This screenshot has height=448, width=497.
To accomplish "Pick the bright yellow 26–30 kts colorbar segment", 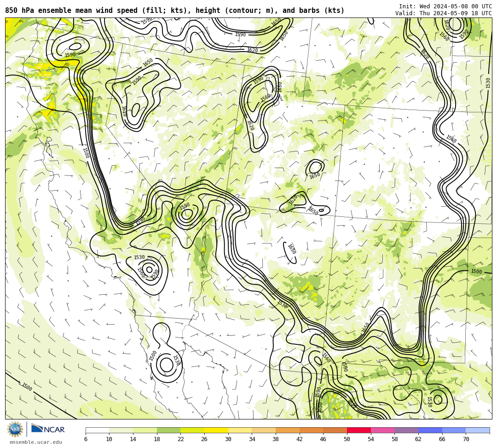I will [216, 430].
